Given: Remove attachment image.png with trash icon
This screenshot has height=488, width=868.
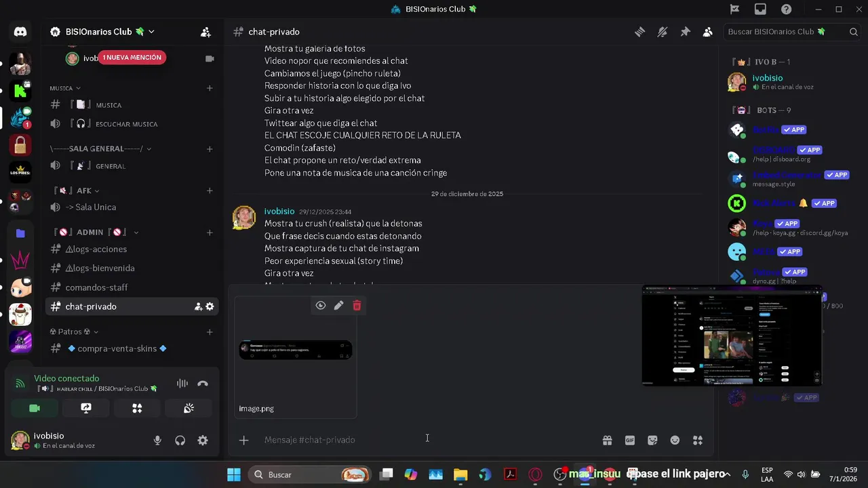Looking at the screenshot, I should (357, 306).
